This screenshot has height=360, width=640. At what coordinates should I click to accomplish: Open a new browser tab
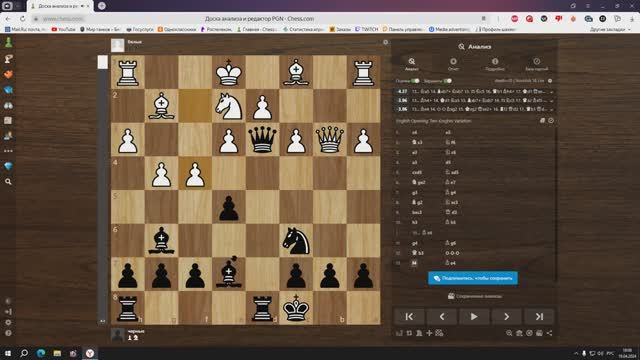click(102, 6)
